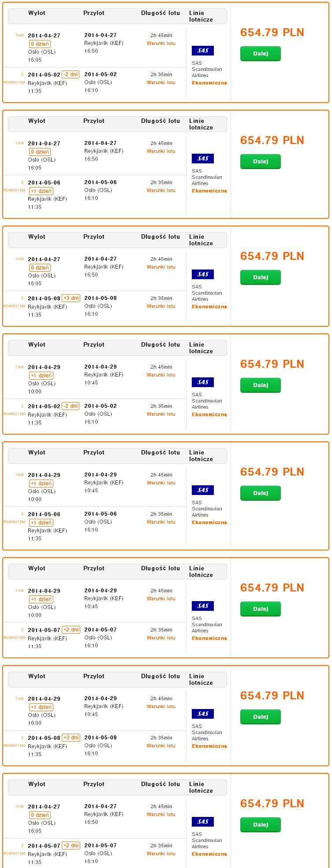Click the SAS logo in the second flight offer
The height and width of the screenshot is (868, 332).
(x=203, y=159)
